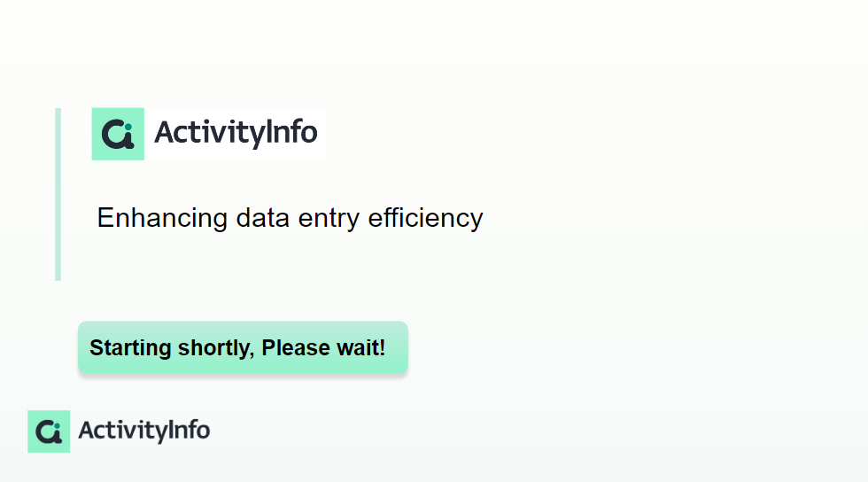This screenshot has height=482, width=868.
Task: Click the vertical green accent bar
Action: pos(58,194)
